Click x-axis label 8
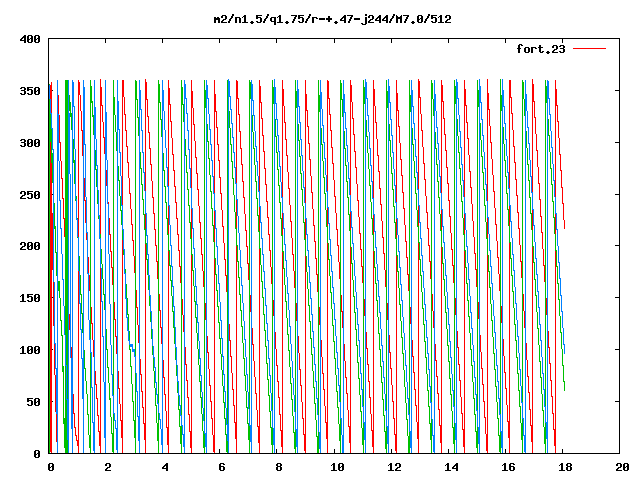This screenshot has height=480, width=640. point(279,467)
